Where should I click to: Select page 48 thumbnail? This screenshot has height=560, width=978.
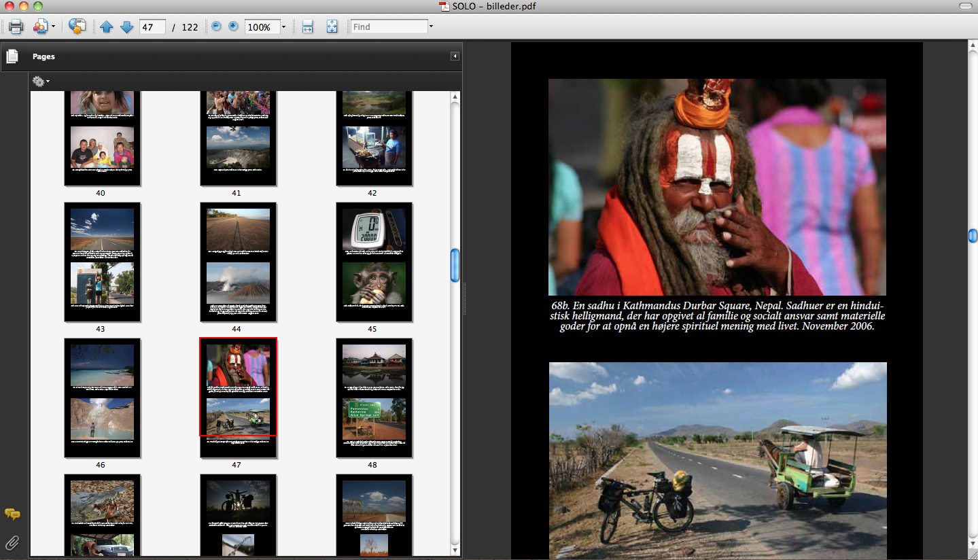click(374, 398)
